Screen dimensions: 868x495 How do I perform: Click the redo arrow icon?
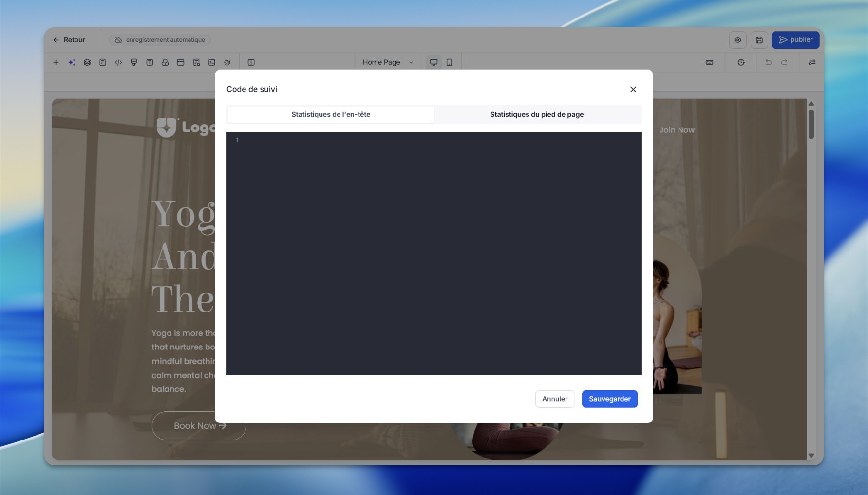click(784, 62)
